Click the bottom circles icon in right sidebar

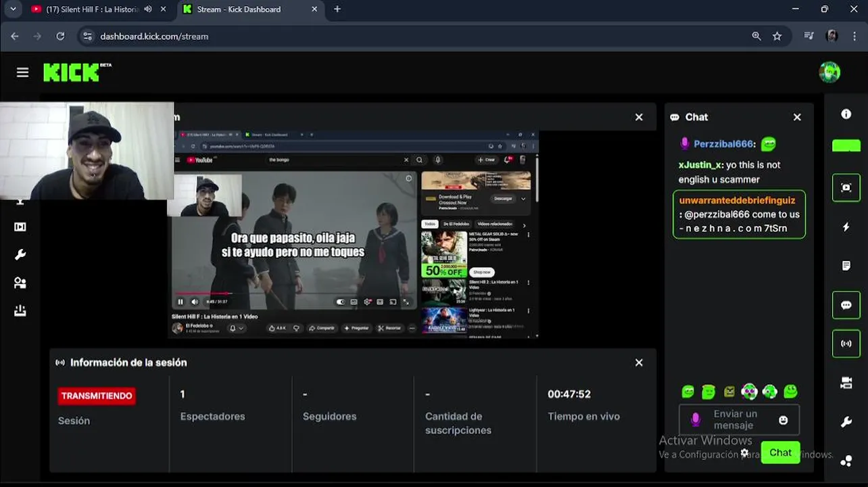click(x=846, y=461)
